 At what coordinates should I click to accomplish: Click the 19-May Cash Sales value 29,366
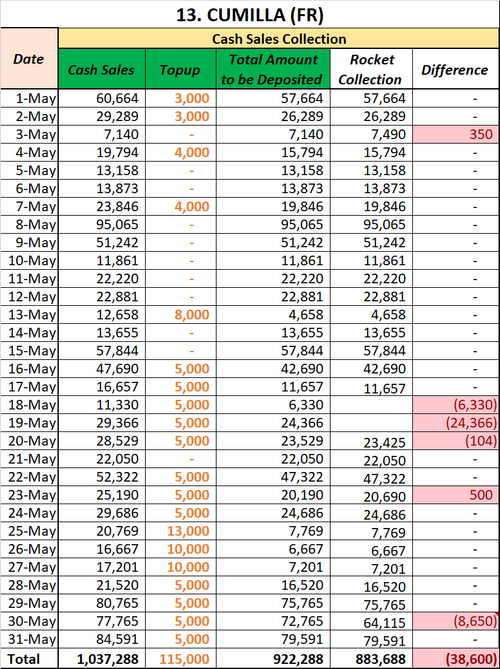117,423
